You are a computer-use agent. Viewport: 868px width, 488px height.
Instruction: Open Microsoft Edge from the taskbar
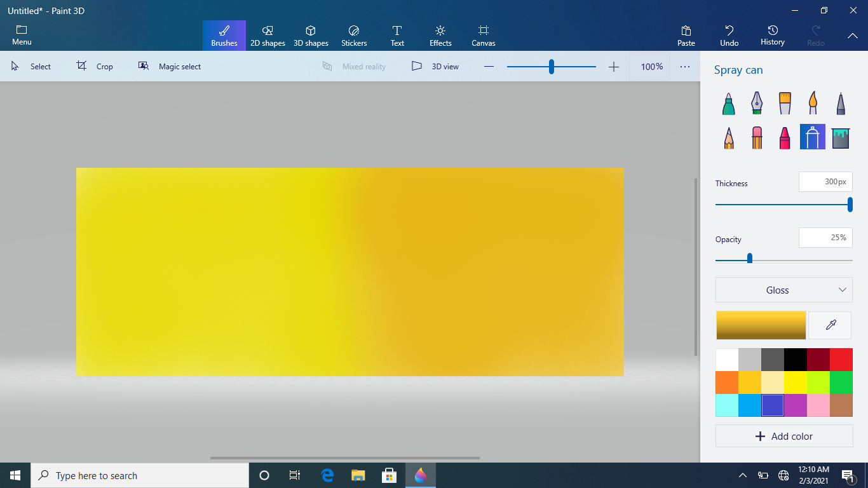pos(328,475)
